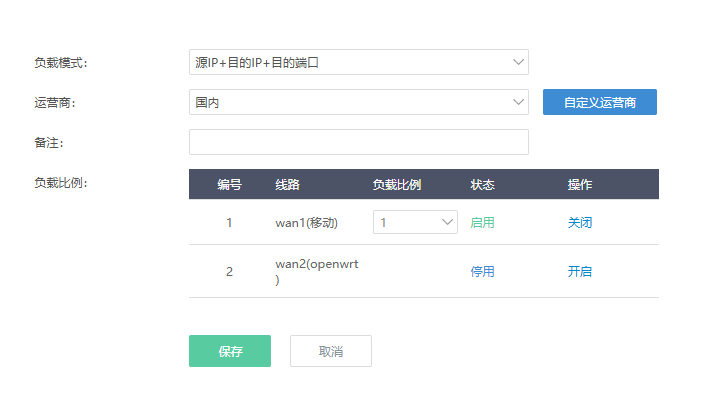This screenshot has height=405, width=703.
Task: Focus the 备注 text input field
Action: click(x=359, y=142)
